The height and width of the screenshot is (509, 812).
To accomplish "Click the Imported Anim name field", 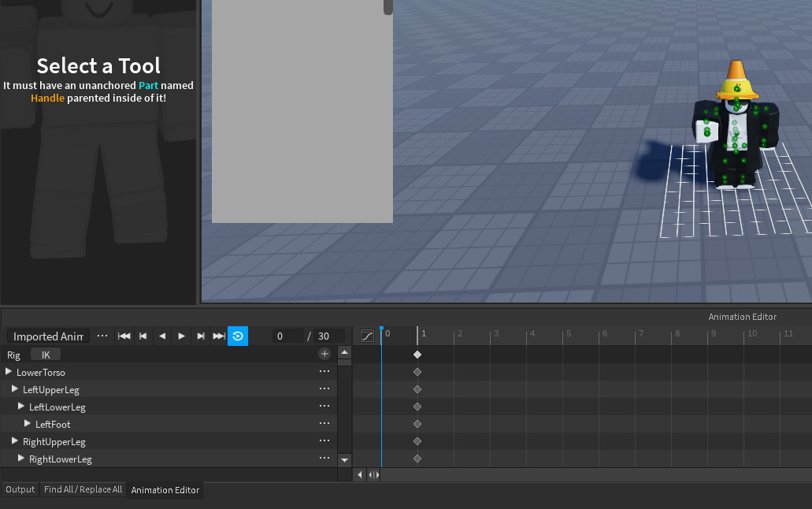I will 47,336.
